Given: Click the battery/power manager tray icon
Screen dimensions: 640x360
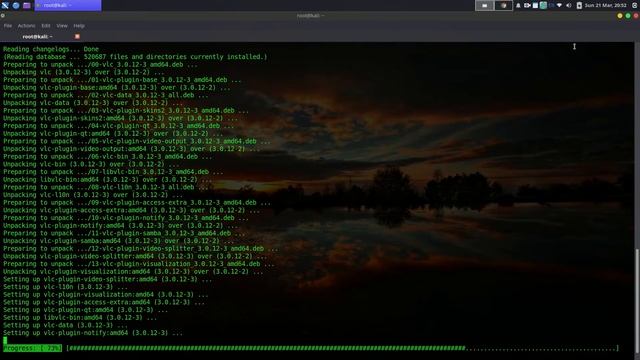Looking at the screenshot, I should (579, 5).
